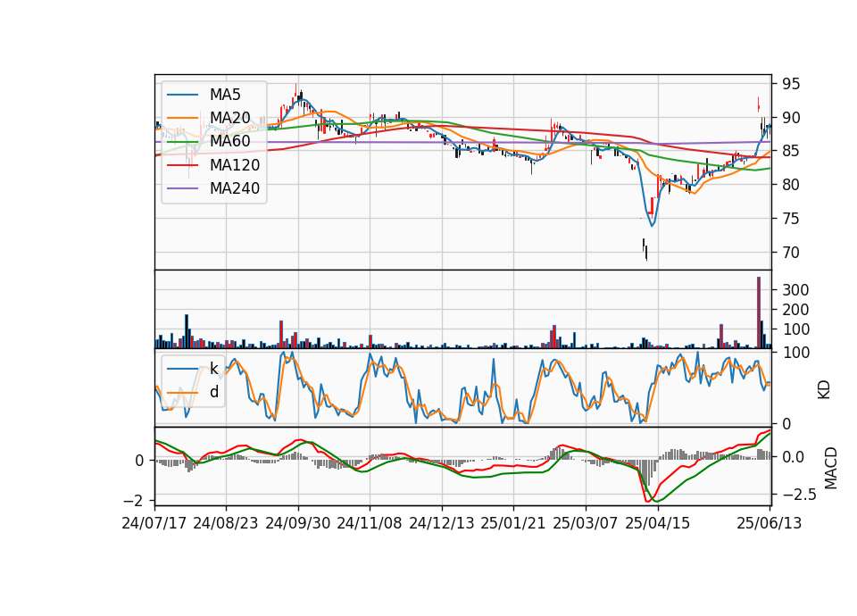Click the green MA60 legend line sample

(x=182, y=142)
